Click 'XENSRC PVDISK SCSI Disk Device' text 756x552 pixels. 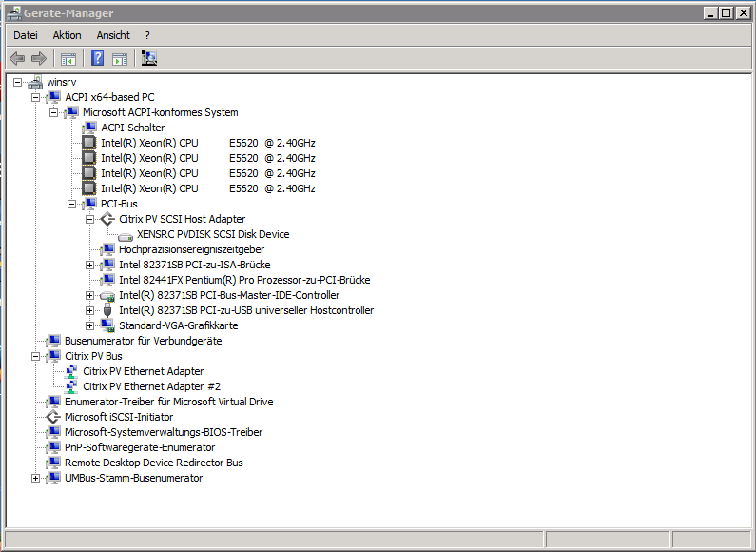coord(213,234)
